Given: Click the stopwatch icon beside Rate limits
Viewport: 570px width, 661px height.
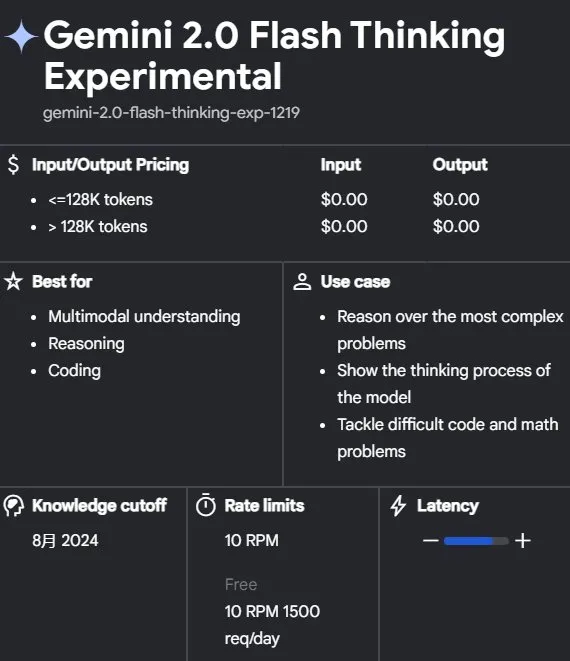Looking at the screenshot, I should 206,505.
